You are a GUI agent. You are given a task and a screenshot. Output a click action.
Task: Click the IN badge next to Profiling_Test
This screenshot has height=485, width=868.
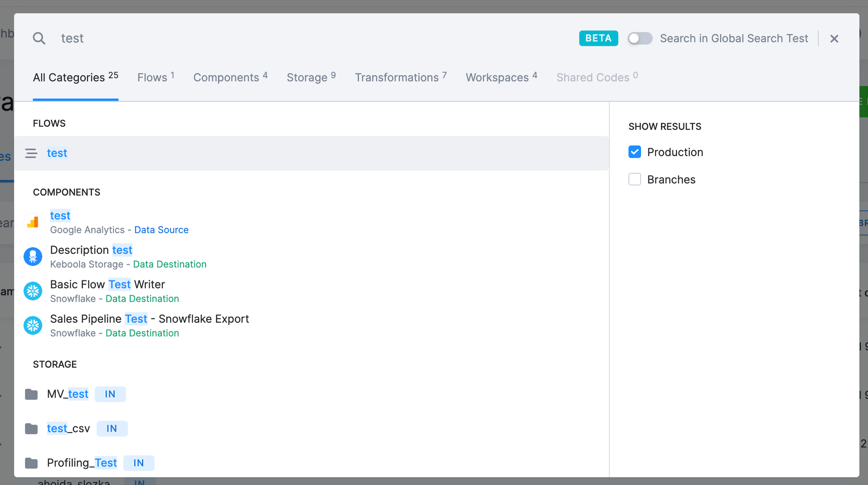coord(139,463)
